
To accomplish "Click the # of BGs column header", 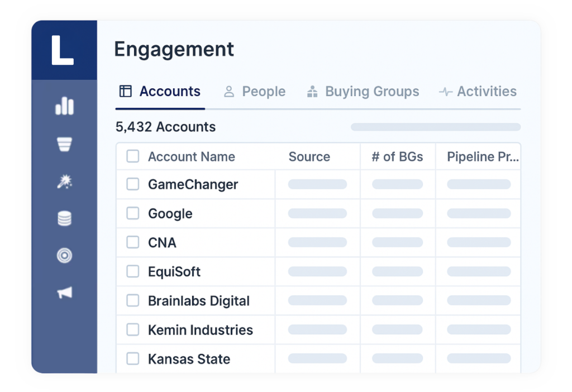I will click(x=397, y=157).
